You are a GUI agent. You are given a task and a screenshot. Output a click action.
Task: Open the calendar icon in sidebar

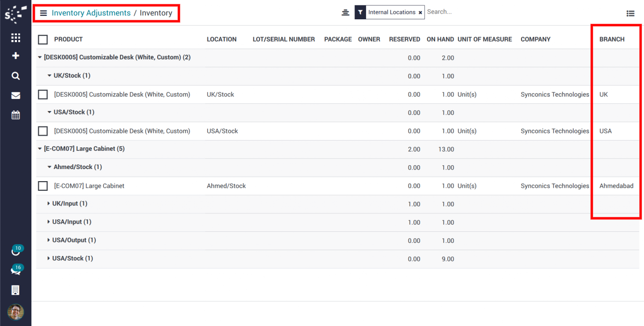click(x=15, y=115)
